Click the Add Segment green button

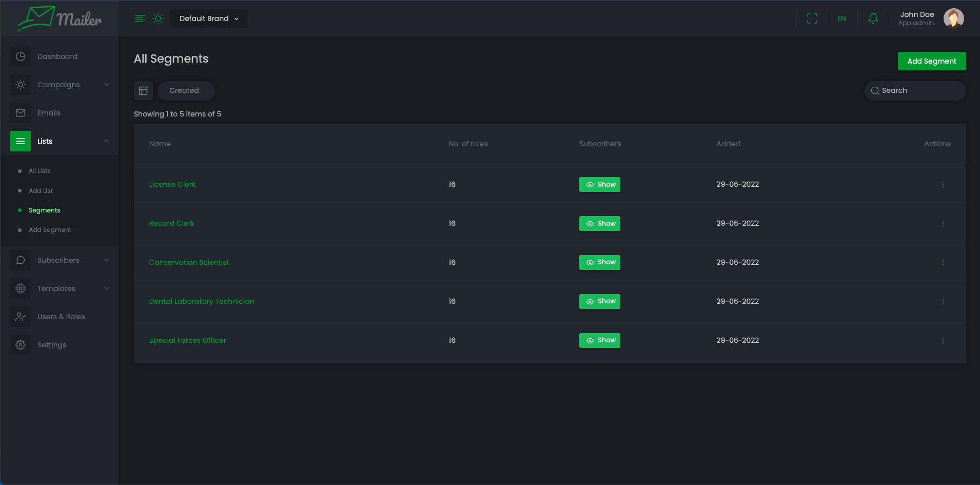[931, 61]
